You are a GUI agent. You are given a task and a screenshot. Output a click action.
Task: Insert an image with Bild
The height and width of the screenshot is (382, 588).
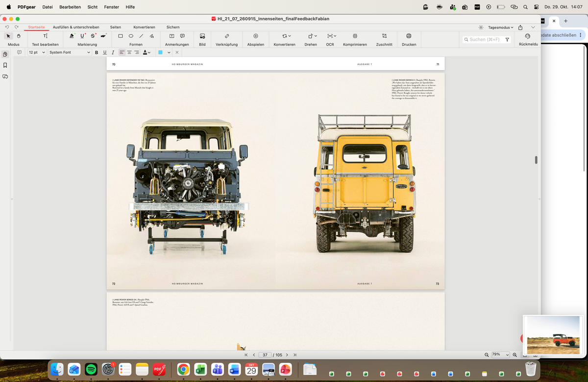[x=202, y=40]
